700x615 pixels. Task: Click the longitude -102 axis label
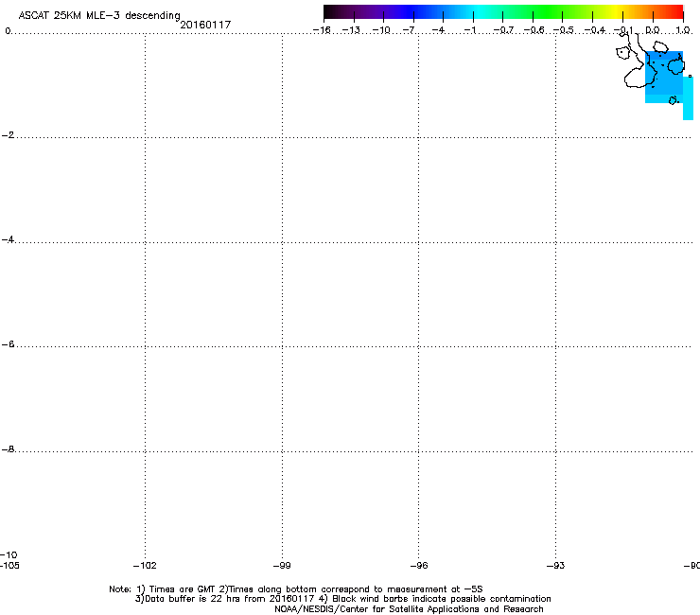[x=145, y=566]
